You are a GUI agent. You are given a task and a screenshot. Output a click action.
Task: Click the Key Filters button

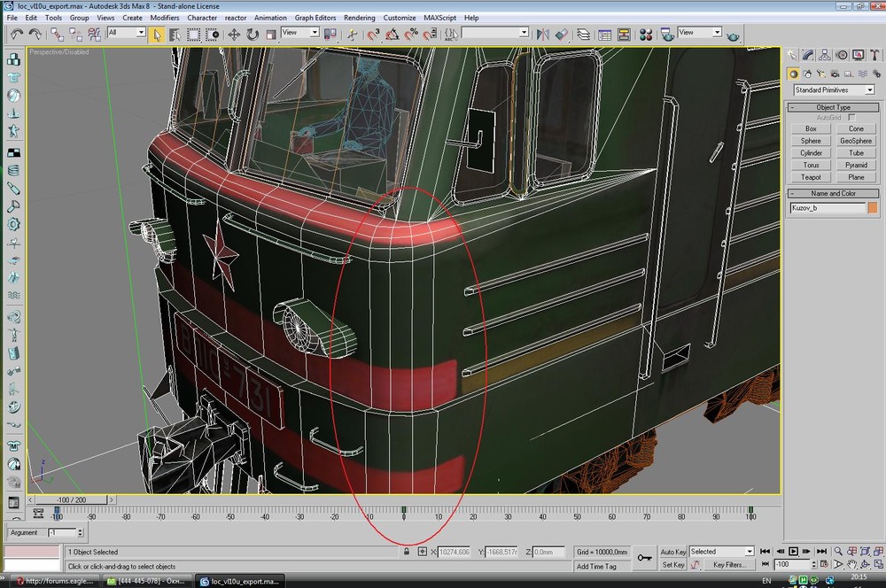(728, 565)
